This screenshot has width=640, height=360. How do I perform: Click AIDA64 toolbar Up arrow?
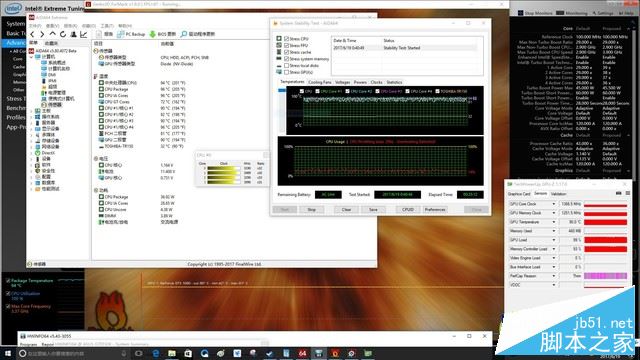52,34
